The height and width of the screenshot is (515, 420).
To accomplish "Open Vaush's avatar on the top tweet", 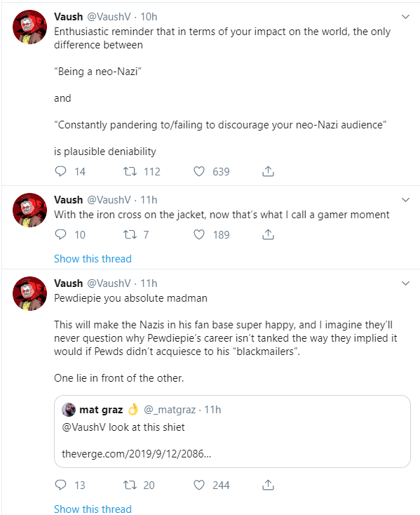I will (29, 27).
